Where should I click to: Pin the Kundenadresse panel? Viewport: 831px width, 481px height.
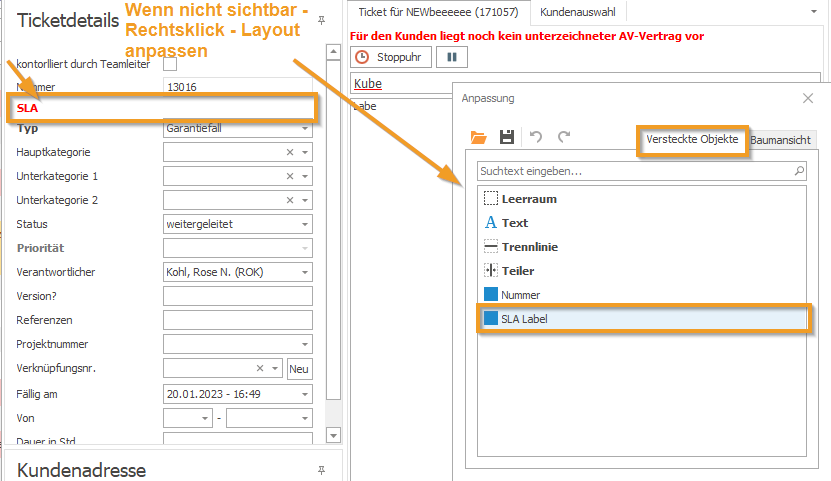[x=321, y=468]
